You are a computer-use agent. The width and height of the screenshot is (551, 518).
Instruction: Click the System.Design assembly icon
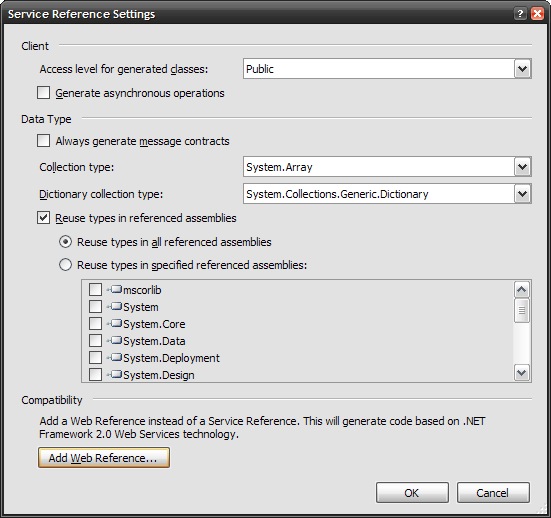click(115, 375)
